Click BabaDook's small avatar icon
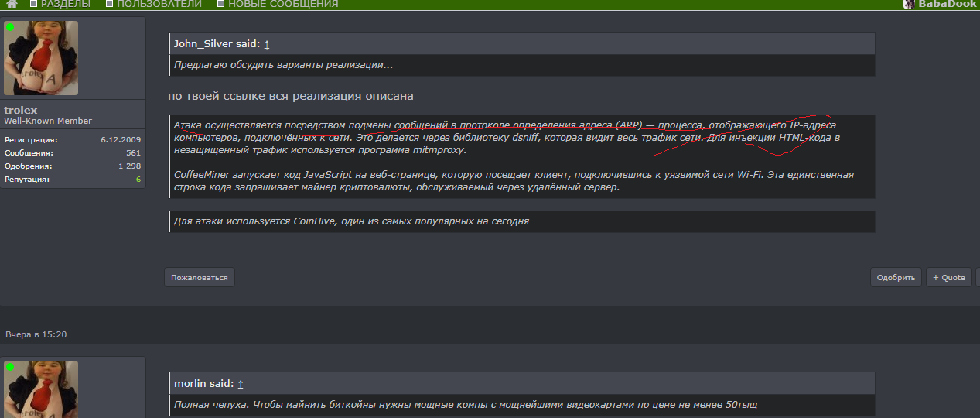The image size is (980, 418). point(910,4)
